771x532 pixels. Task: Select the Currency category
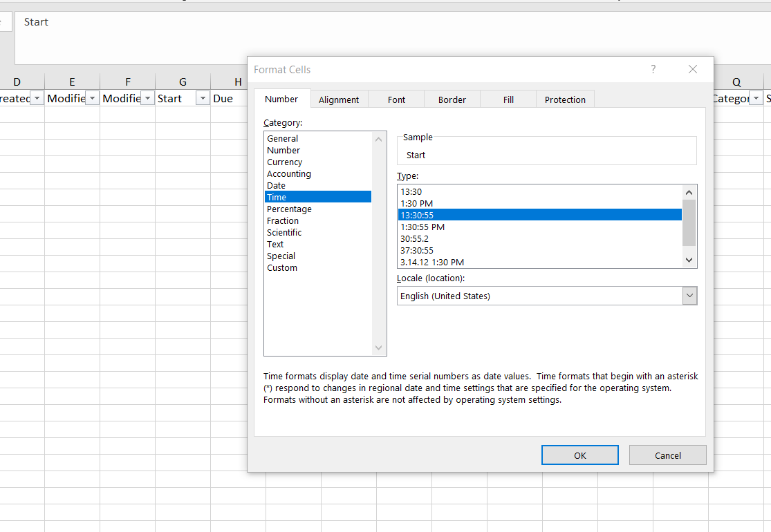click(x=284, y=162)
